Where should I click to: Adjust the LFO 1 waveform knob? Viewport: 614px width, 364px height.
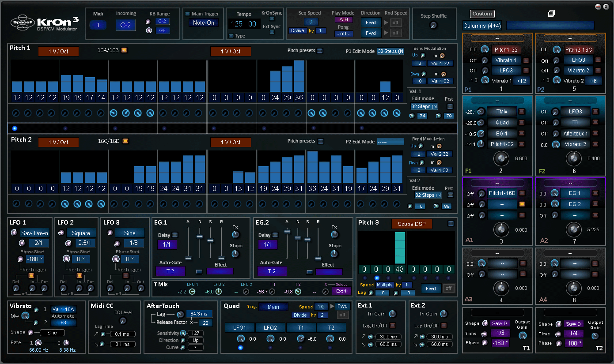tap(14, 233)
